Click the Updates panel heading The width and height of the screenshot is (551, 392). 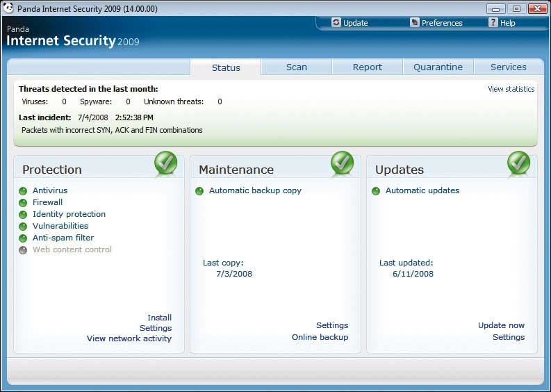[400, 170]
